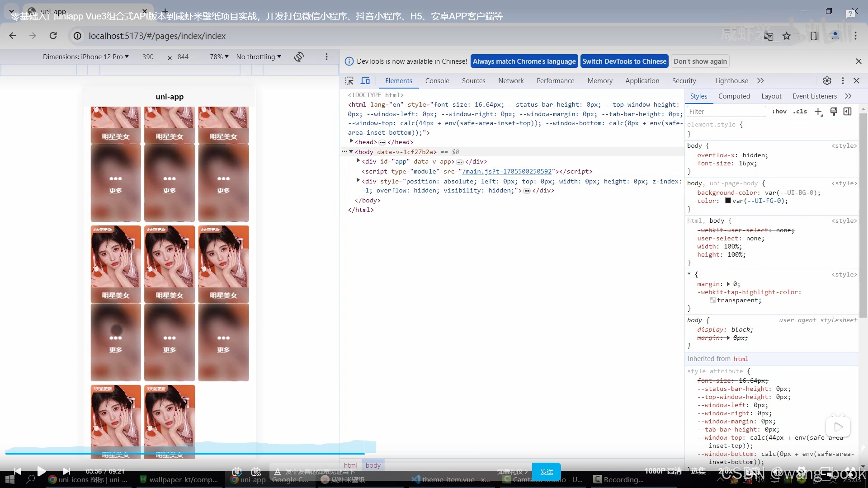Viewport: 868px width, 488px height.
Task: Open the 78% zoom dropdown
Action: 219,56
